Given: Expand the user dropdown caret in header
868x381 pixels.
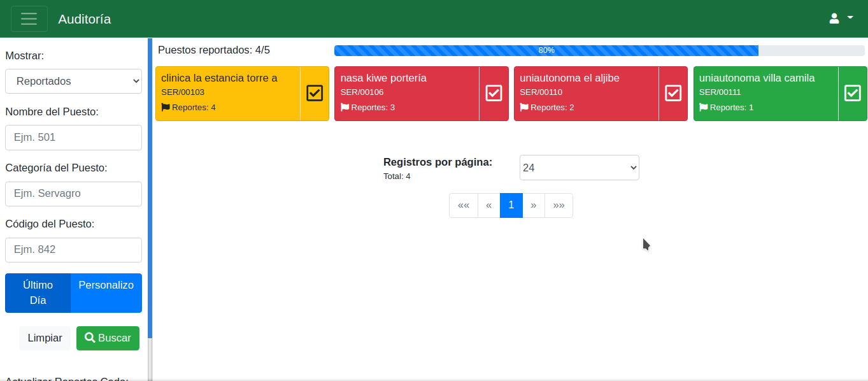Looking at the screenshot, I should [850, 18].
